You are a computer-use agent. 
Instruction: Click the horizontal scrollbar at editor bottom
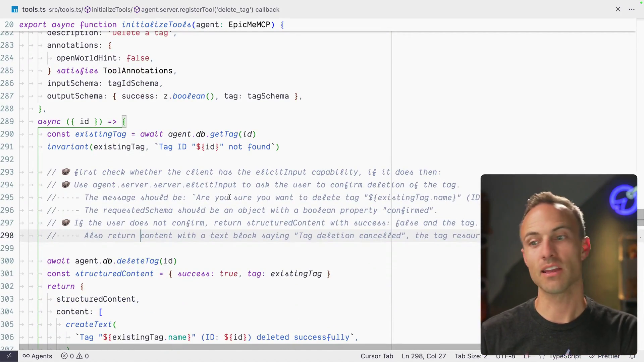[x=250, y=347]
